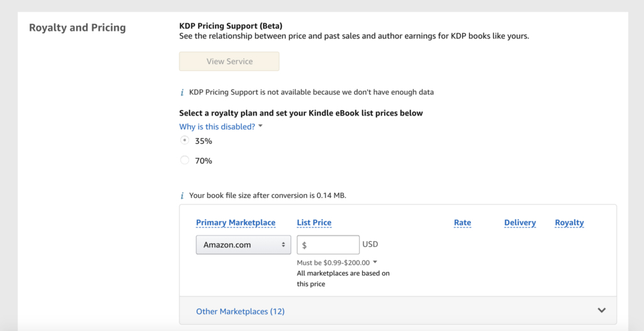Viewport: 644px width, 331px height.
Task: Click the 'Other Marketplaces (12)' link text
Action: point(240,312)
